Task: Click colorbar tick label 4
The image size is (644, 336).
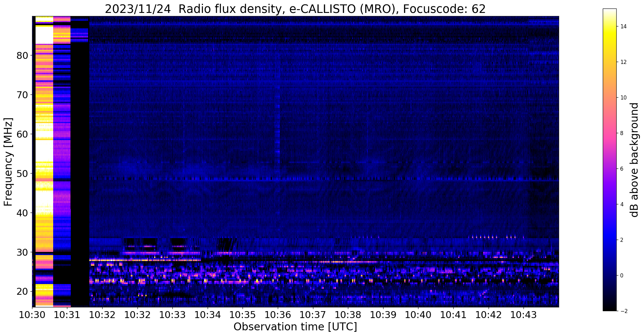Action: coord(621,204)
